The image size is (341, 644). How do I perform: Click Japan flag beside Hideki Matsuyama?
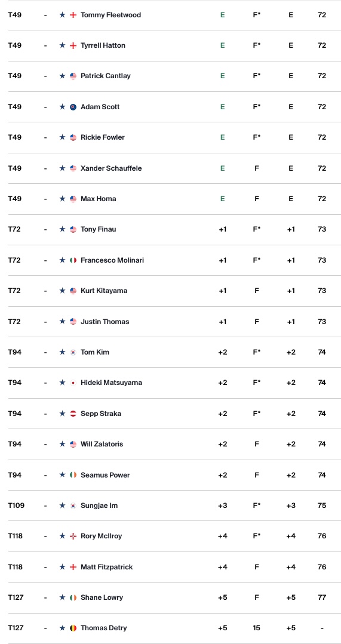73,383
